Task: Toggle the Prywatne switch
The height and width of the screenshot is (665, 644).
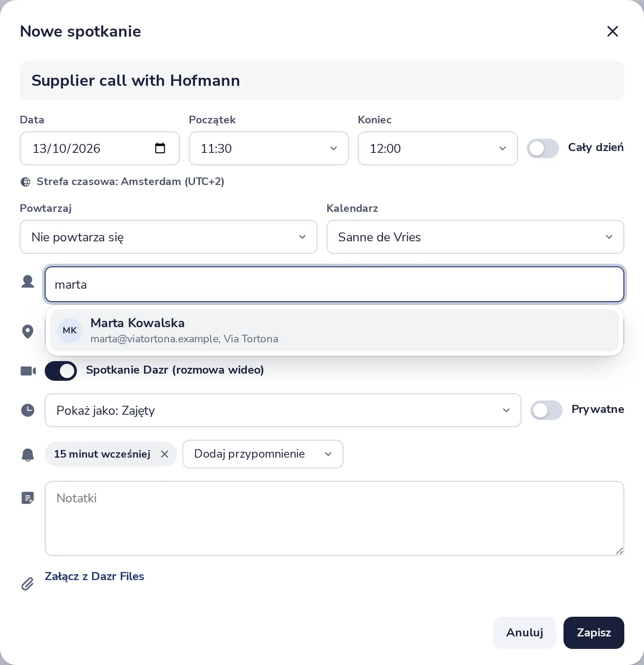Action: pyautogui.click(x=547, y=410)
